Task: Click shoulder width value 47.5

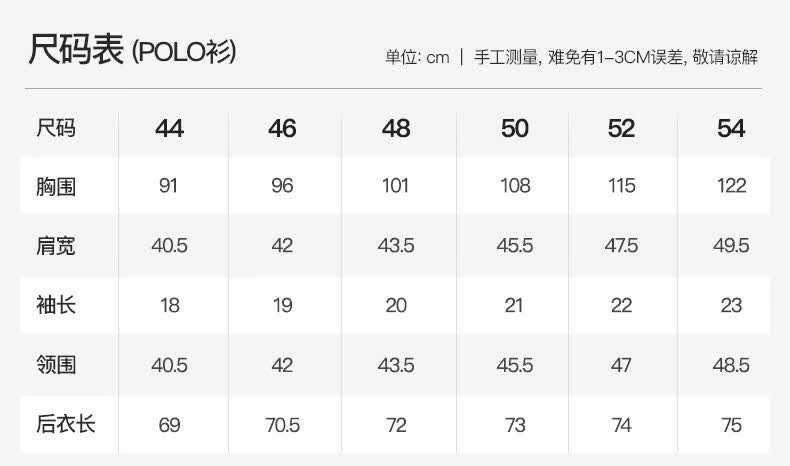Action: click(x=621, y=246)
